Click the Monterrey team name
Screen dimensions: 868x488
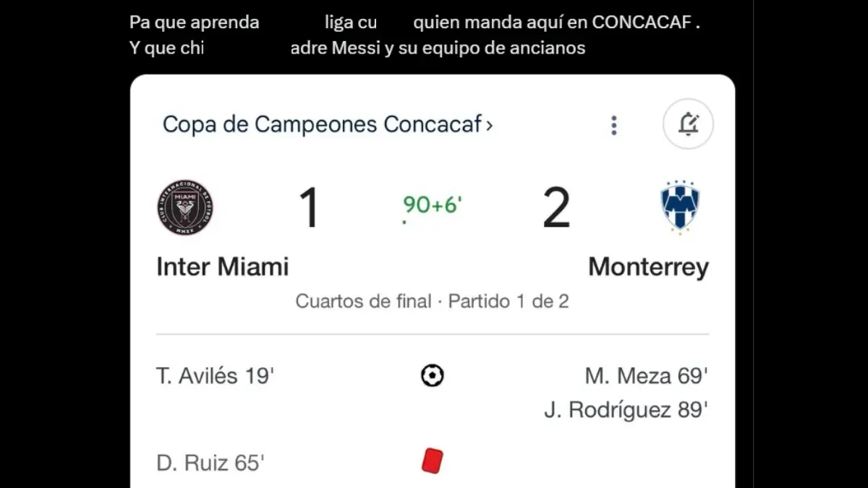649,267
